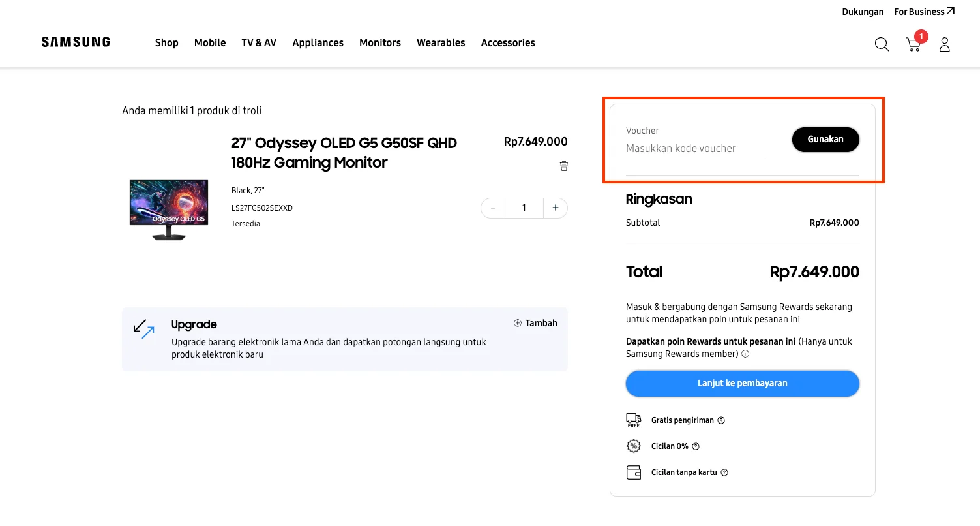
Task: Click Tambah in the Upgrade banner
Action: click(535, 323)
